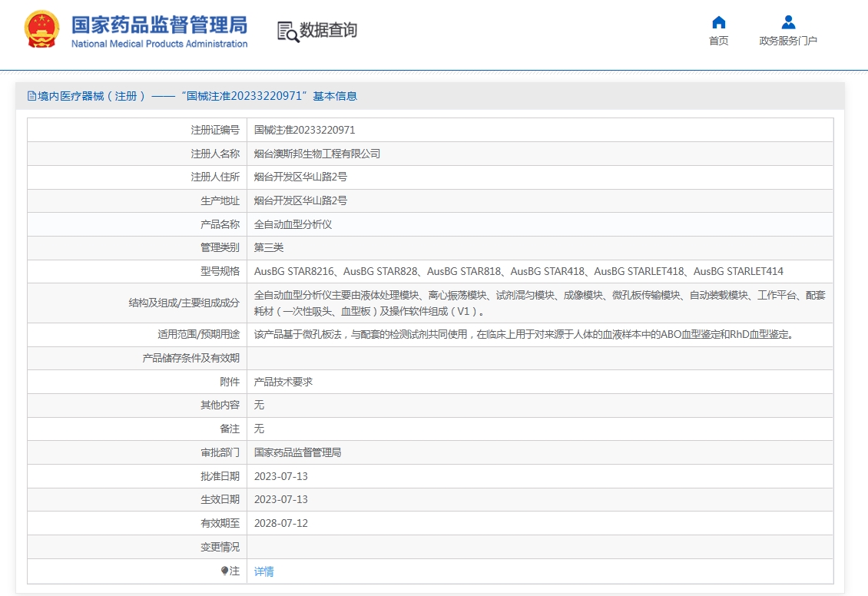Image resolution: width=868 pixels, height=596 pixels.
Task: Click the 审批部门 row label
Action: [220, 452]
